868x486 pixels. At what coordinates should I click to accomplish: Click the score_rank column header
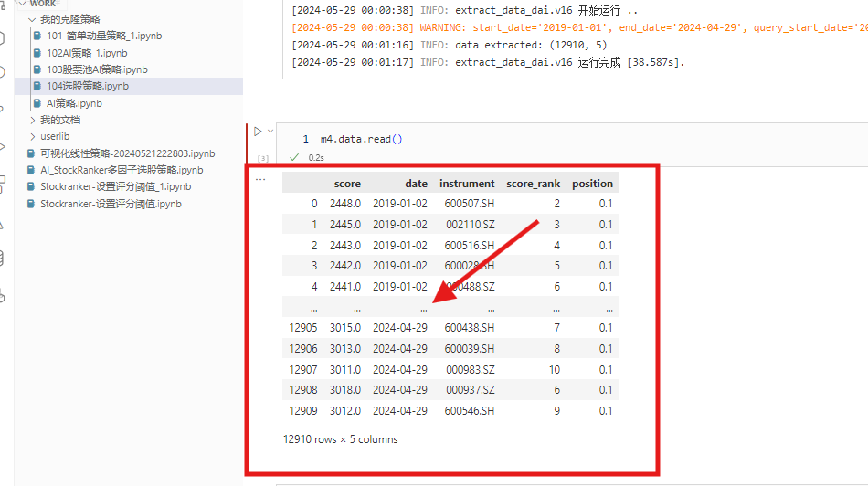point(533,184)
